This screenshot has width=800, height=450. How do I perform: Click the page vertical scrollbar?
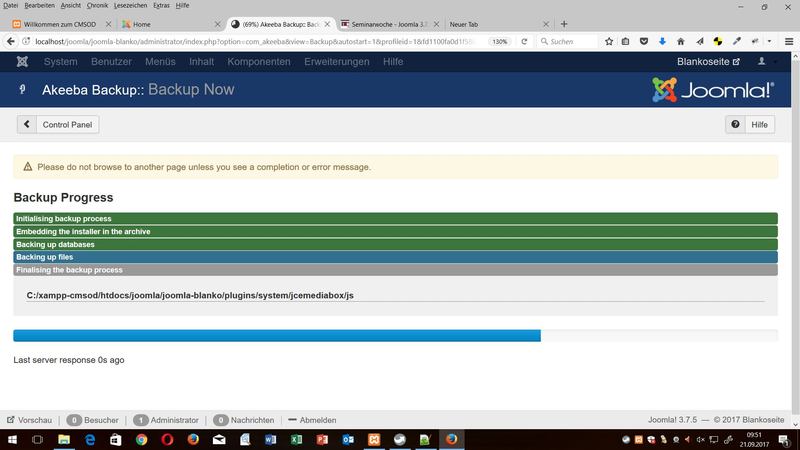pos(795,240)
